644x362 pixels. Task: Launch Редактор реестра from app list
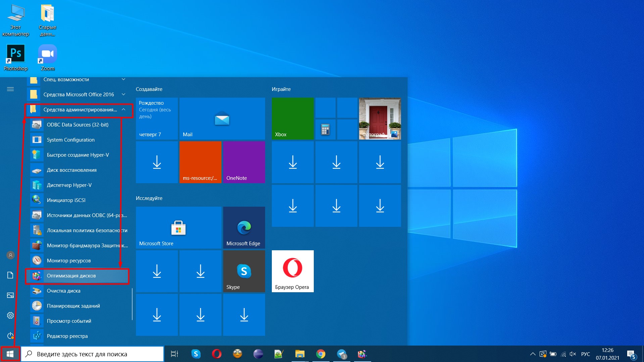67,336
